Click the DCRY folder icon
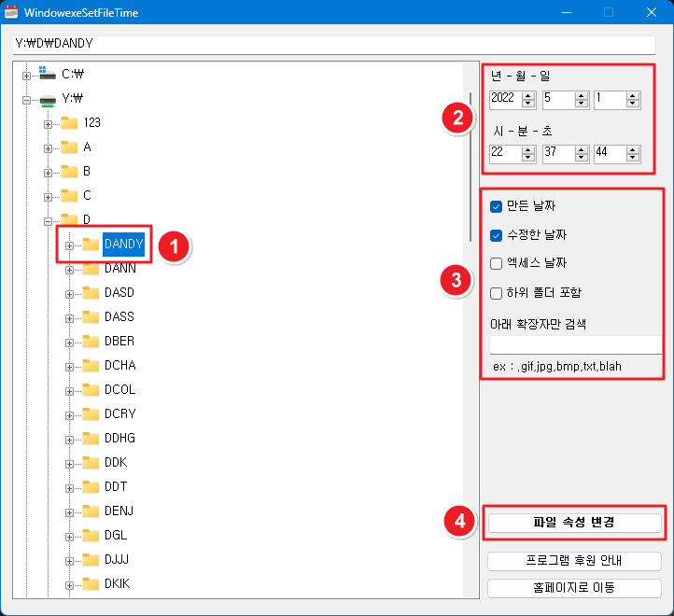Image resolution: width=674 pixels, height=616 pixels. coord(91,413)
